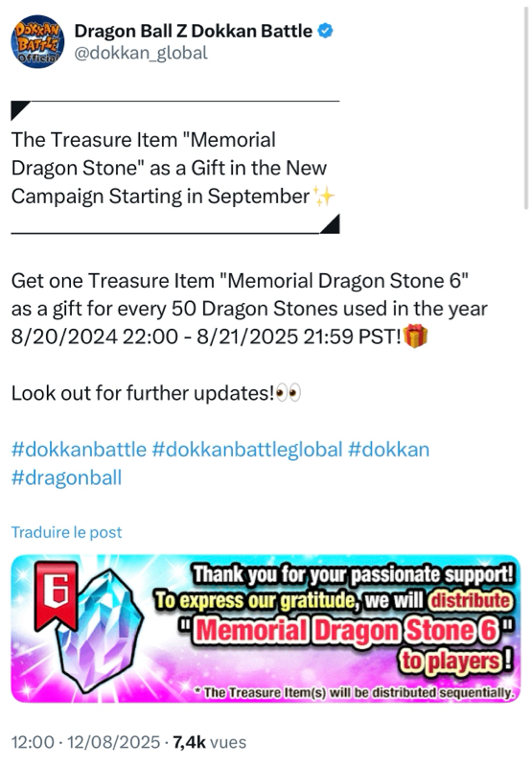Click Traduire le post link
This screenshot has height=767, width=532.
tap(66, 532)
